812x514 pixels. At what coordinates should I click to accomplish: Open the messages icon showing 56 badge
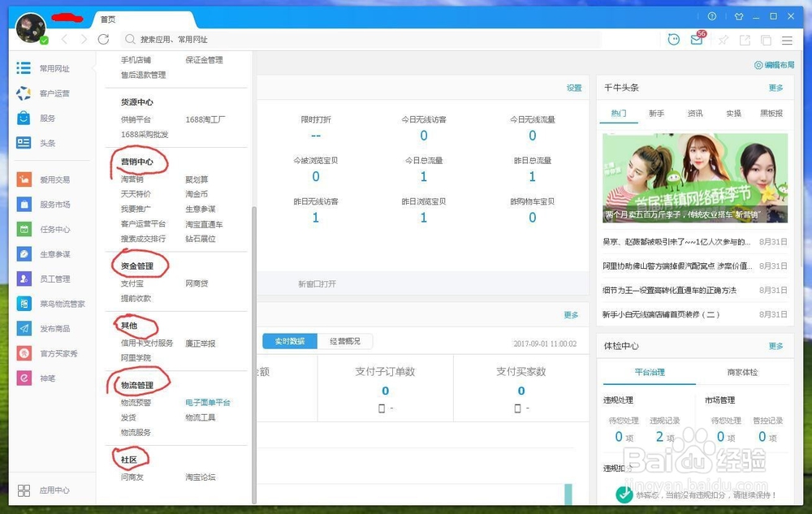pos(698,38)
